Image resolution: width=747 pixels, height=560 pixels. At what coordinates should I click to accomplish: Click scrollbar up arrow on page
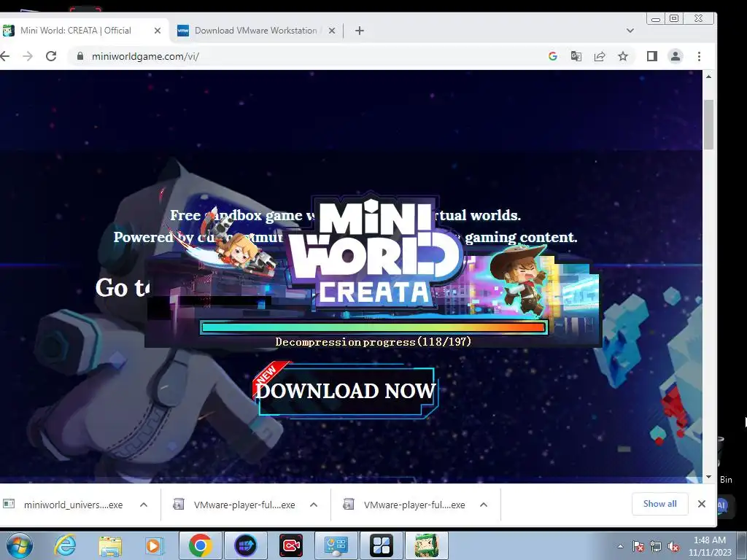click(x=708, y=77)
